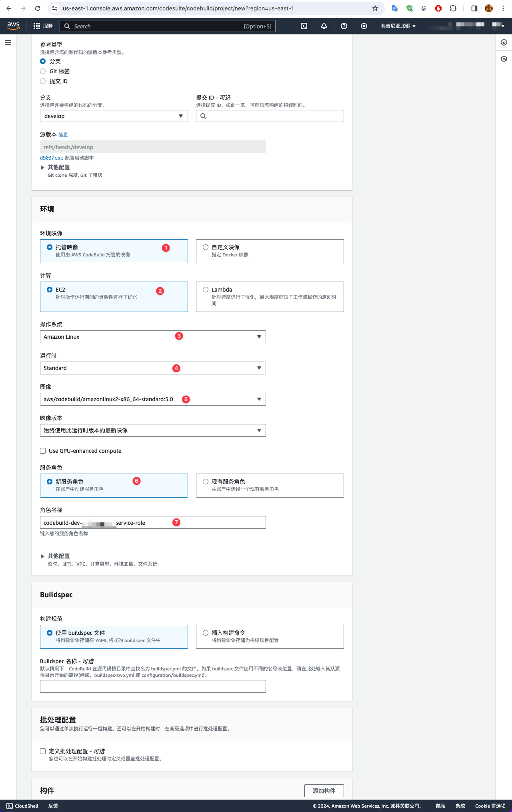This screenshot has height=812, width=512.
Task: Open the 隐私 link in footer
Action: click(441, 806)
